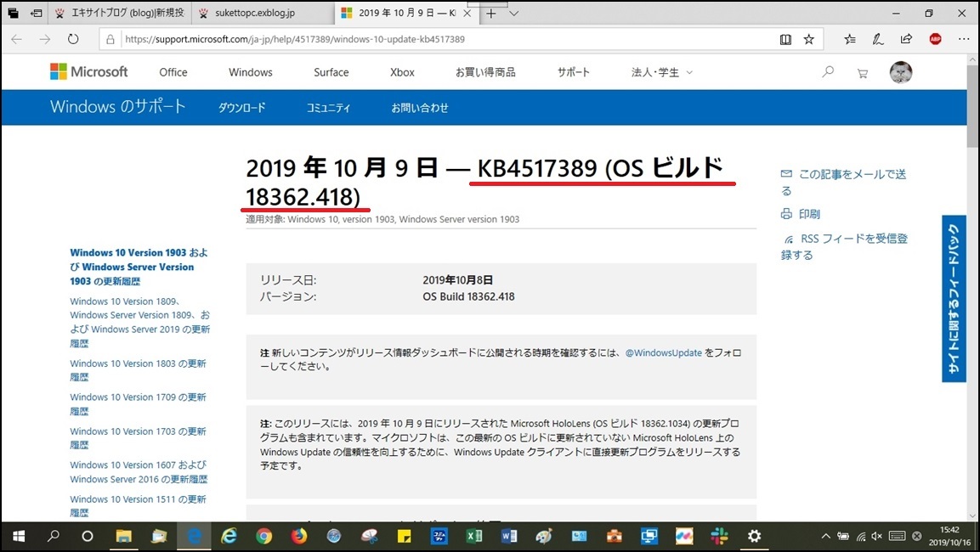Open Windows 10 Version 1803 update history
980x552 pixels.
(139, 370)
